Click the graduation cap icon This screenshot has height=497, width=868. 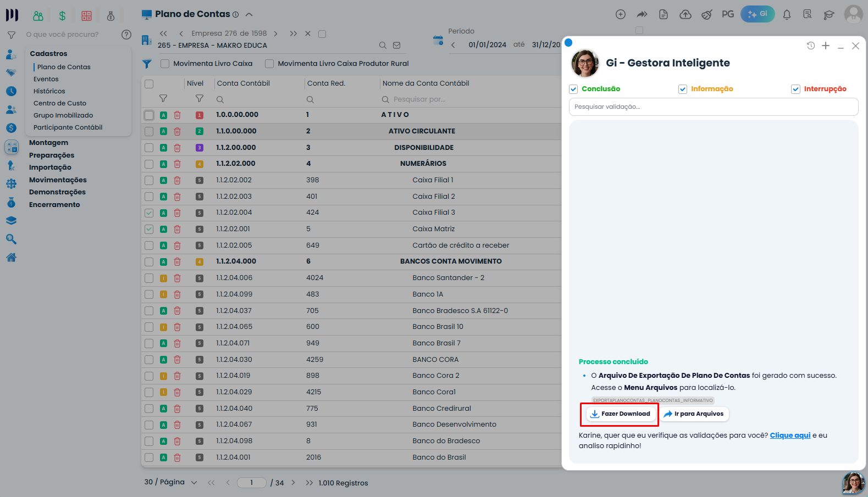coord(829,15)
